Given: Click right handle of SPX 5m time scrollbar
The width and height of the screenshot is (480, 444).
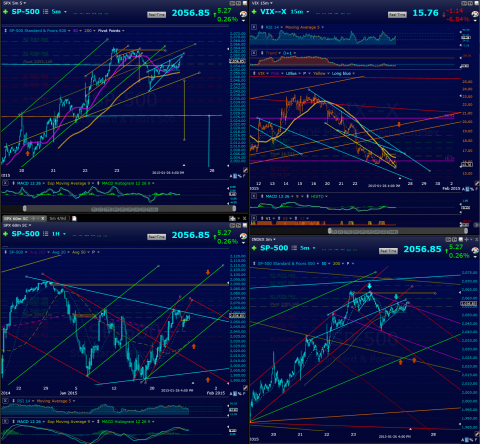Looking at the screenshot, I should point(234,209).
